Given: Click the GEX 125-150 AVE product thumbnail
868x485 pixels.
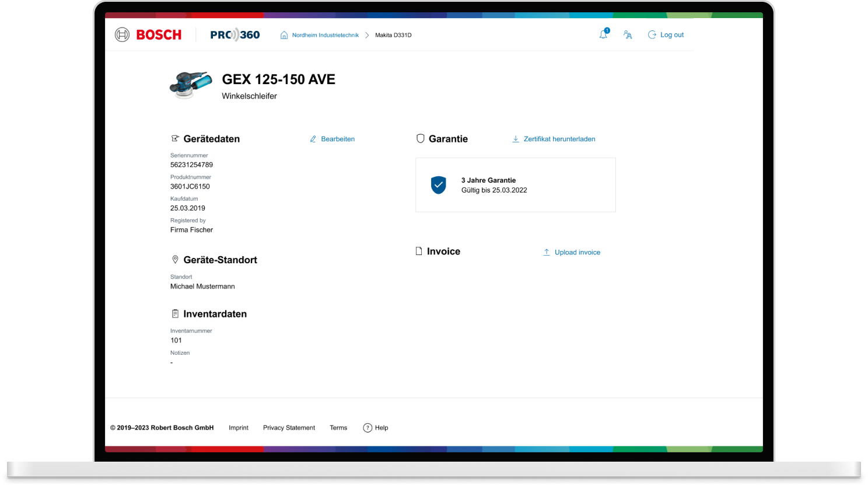Looking at the screenshot, I should (x=191, y=85).
